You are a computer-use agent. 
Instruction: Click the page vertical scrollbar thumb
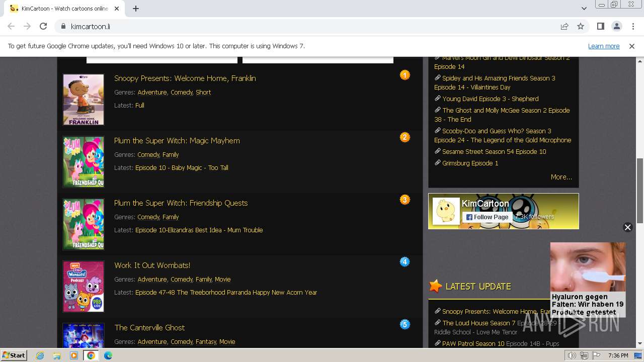pyautogui.click(x=640, y=191)
